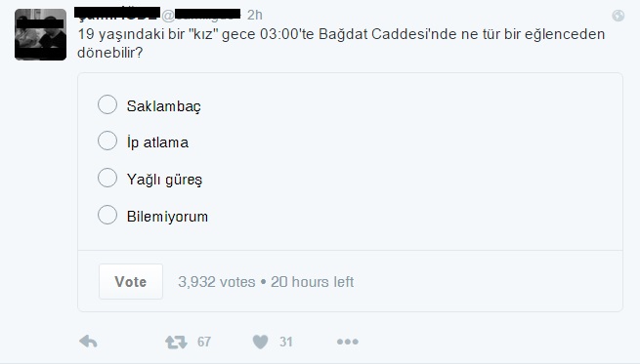Click the redacted @handle beside the name
This screenshot has height=364, width=640.
(x=201, y=15)
